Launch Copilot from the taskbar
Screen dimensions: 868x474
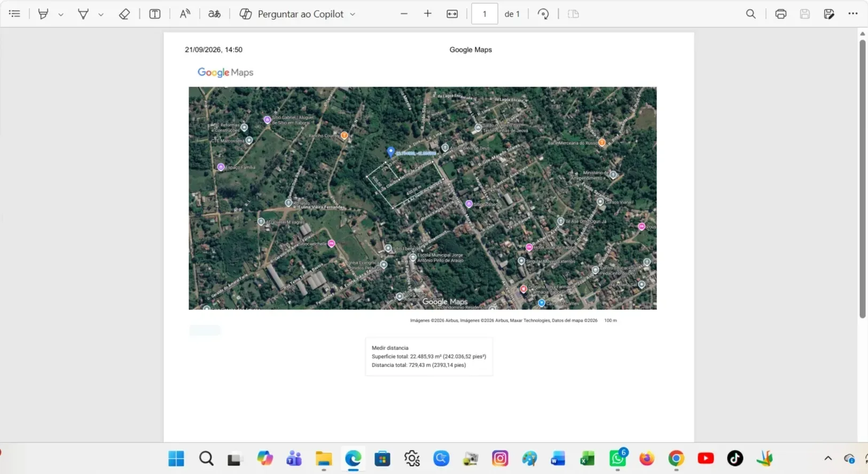264,459
